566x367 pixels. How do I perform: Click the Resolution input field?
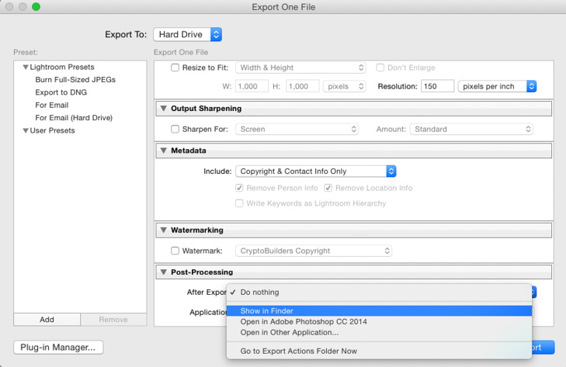tap(437, 87)
